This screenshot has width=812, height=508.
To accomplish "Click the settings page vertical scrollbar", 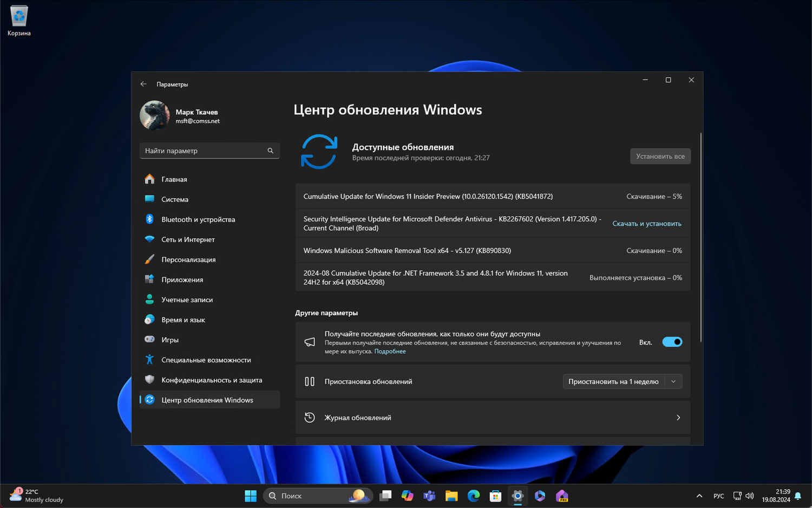I will [x=700, y=237].
